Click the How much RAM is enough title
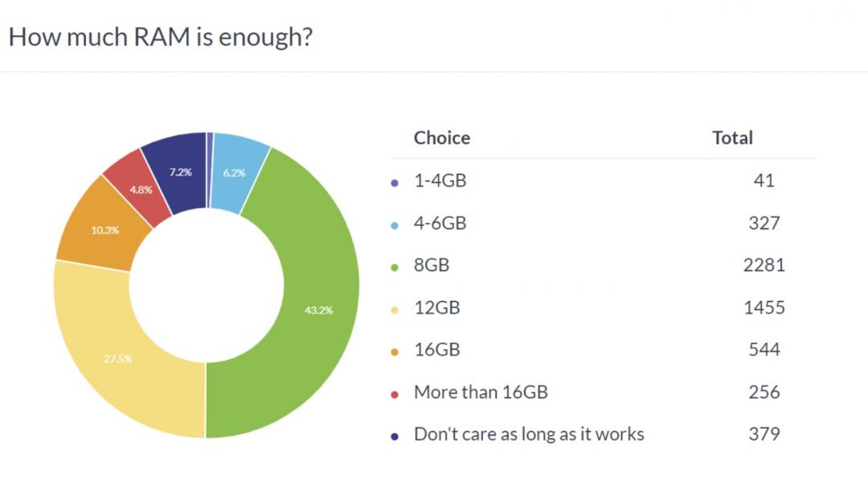The image size is (868, 477). [160, 37]
